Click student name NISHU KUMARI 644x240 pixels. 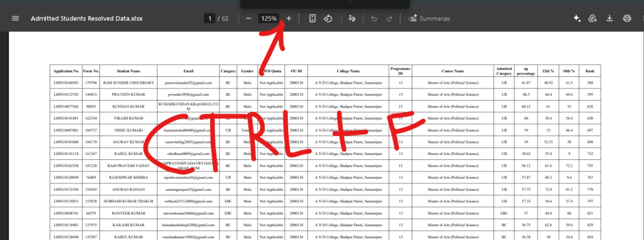tap(128, 130)
